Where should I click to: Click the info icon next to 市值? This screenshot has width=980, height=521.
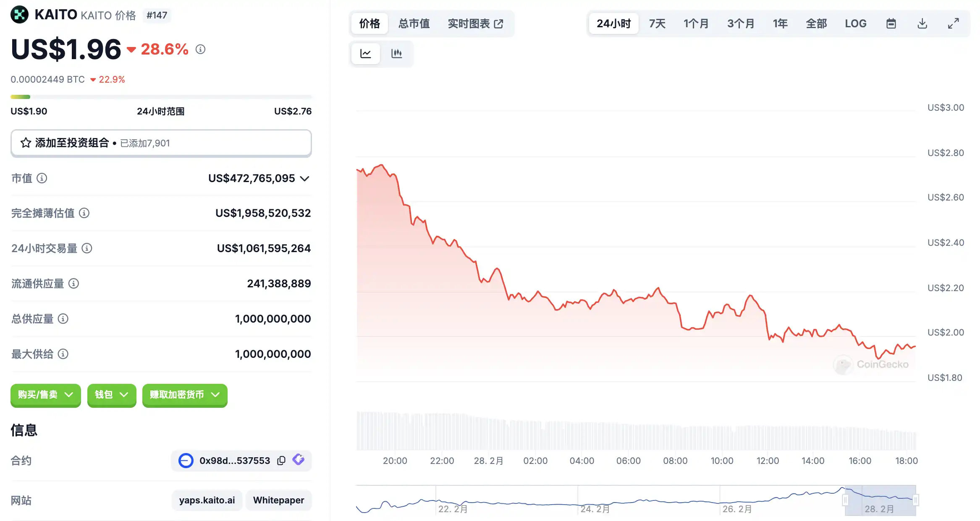coord(42,178)
